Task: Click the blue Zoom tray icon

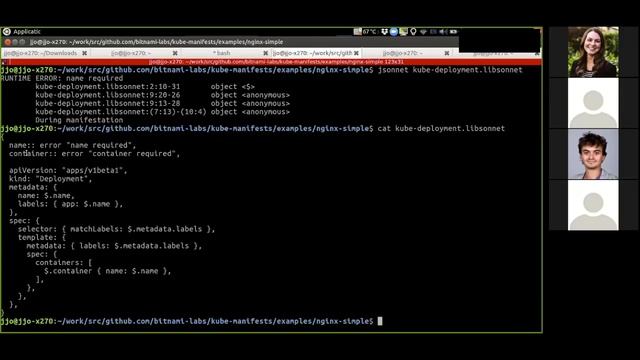Action: point(394,31)
